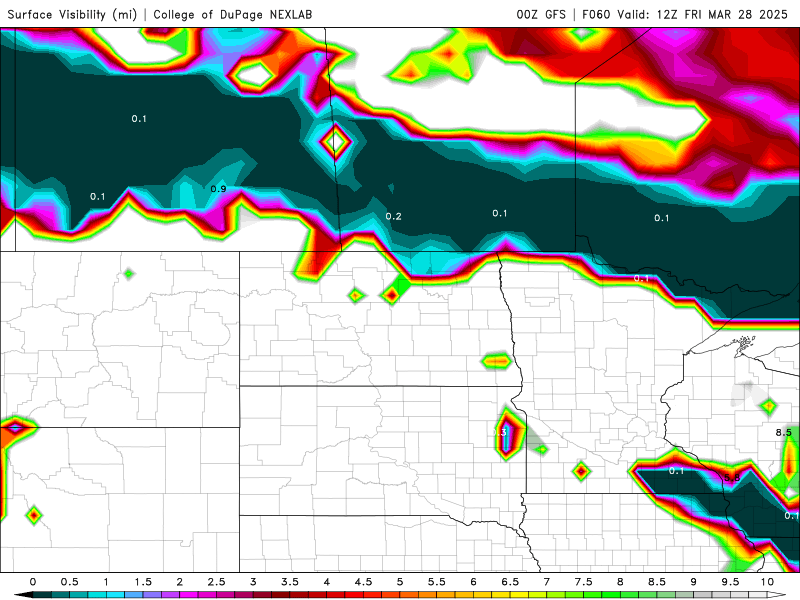Select the "College of DuPage NEXLAB" header text
800x600 pixels.
click(x=233, y=14)
